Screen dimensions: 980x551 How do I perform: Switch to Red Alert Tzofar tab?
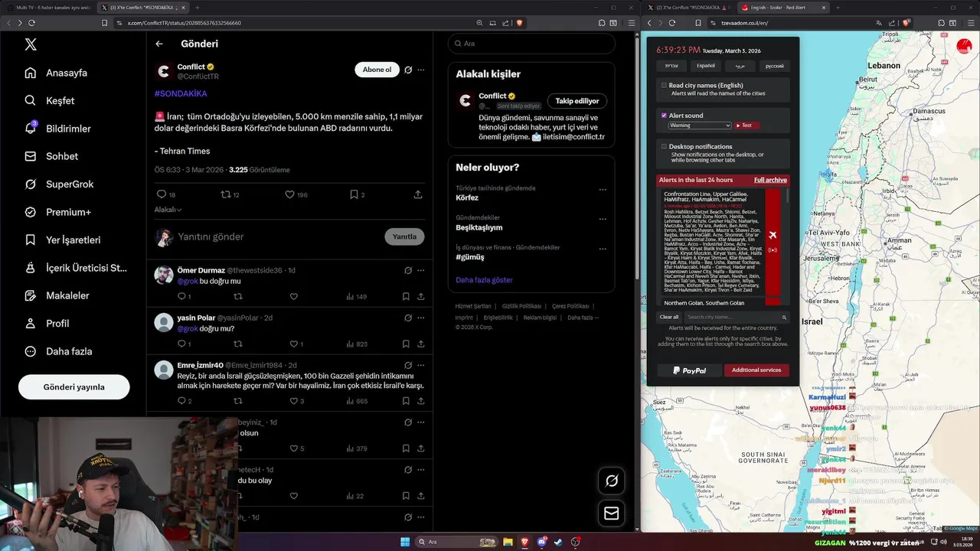(781, 8)
